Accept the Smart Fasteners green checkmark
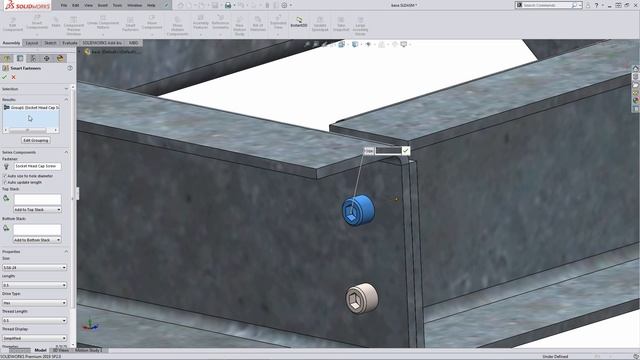640x360 pixels. [4, 77]
